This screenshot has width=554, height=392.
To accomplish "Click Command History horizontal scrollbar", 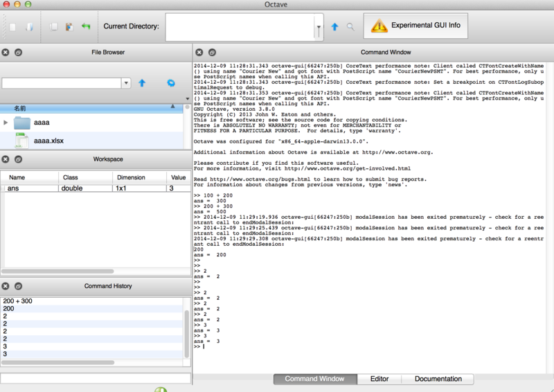I will click(x=57, y=362).
